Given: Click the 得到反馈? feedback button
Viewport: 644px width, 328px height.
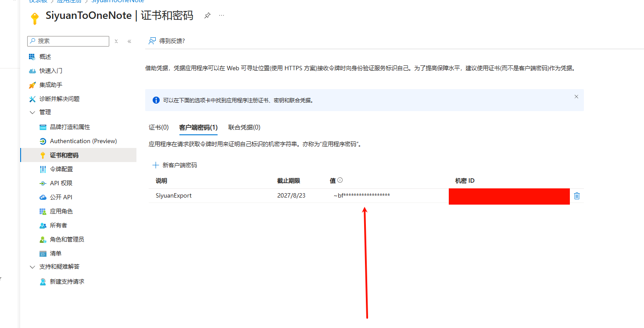Looking at the screenshot, I should (x=167, y=41).
